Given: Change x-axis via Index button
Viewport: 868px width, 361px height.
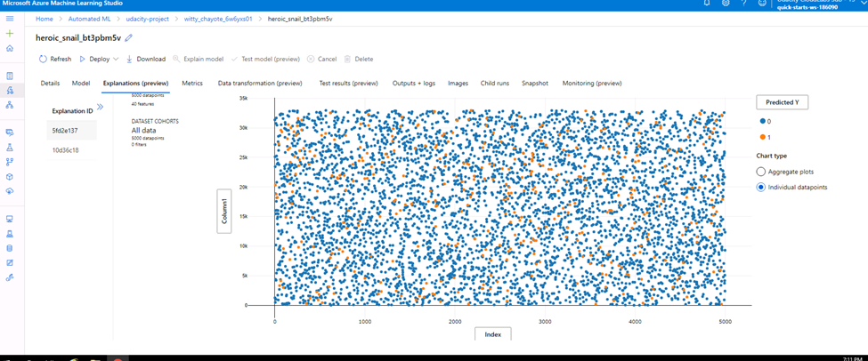Looking at the screenshot, I should (492, 334).
